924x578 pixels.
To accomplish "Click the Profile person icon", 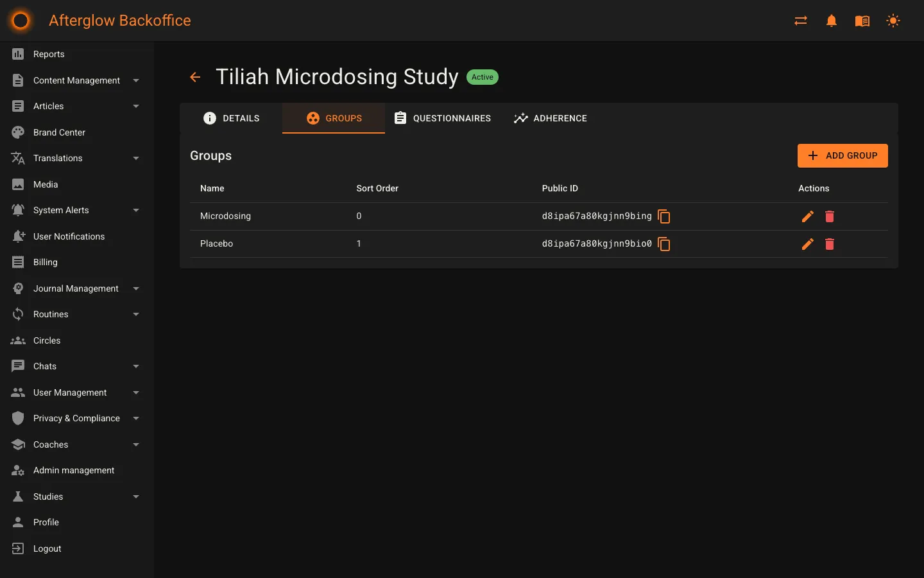I will click(x=18, y=522).
